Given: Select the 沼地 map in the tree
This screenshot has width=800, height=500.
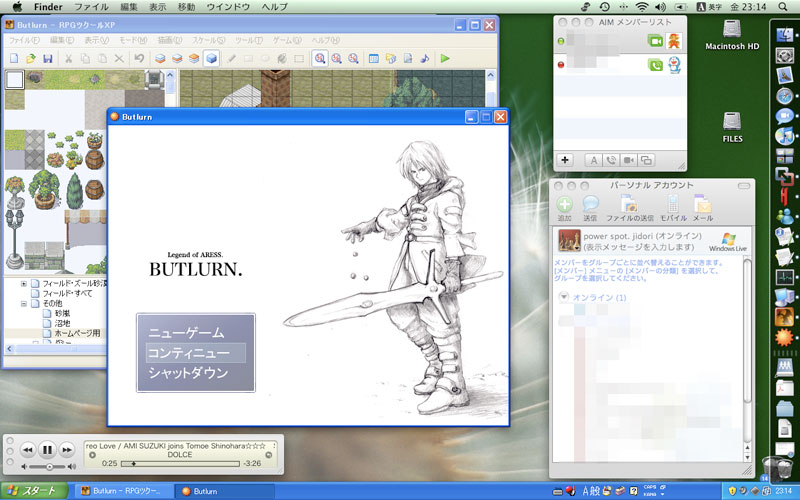Looking at the screenshot, I should 62,323.
